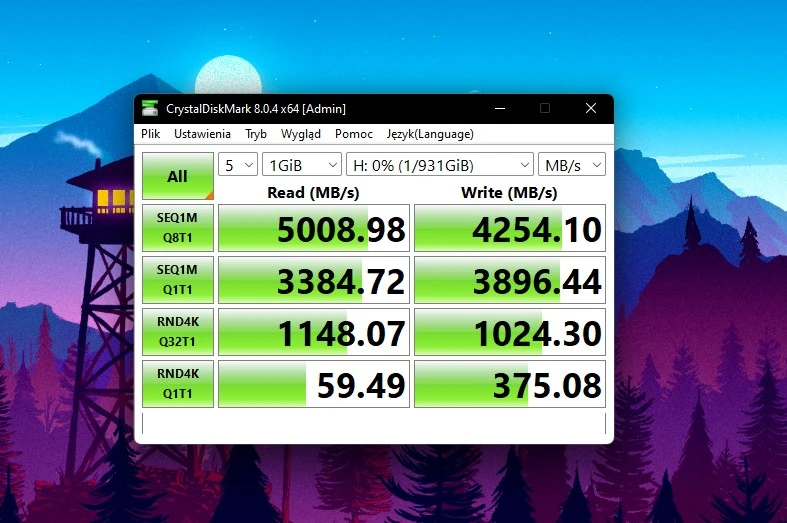Minimize the CrystalDiskMark window
This screenshot has width=787, height=523.
pyautogui.click(x=500, y=108)
